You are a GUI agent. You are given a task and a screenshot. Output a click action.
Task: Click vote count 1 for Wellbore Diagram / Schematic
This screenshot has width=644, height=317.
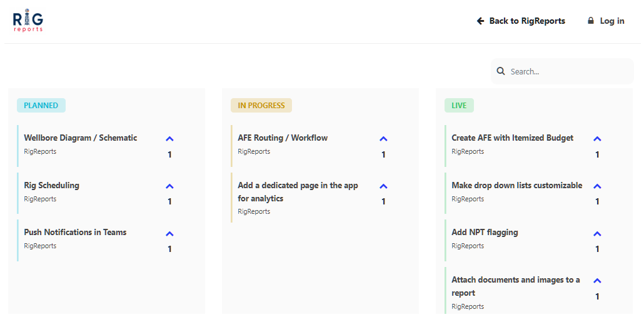coord(169,155)
